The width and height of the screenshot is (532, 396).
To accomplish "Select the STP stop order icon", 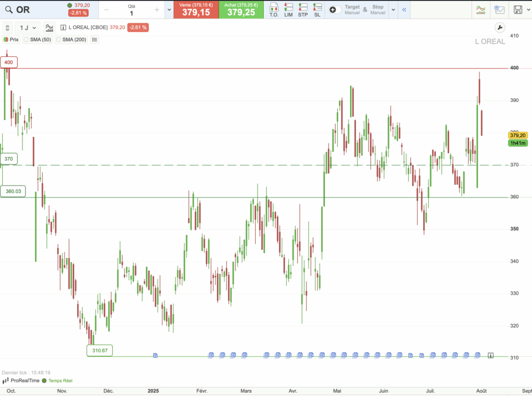I will click(x=303, y=10).
